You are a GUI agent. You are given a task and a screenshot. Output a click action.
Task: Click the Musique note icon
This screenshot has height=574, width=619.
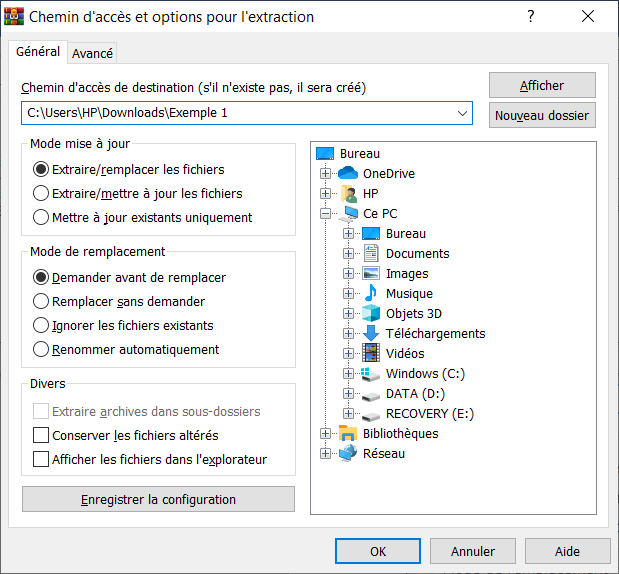tap(371, 293)
